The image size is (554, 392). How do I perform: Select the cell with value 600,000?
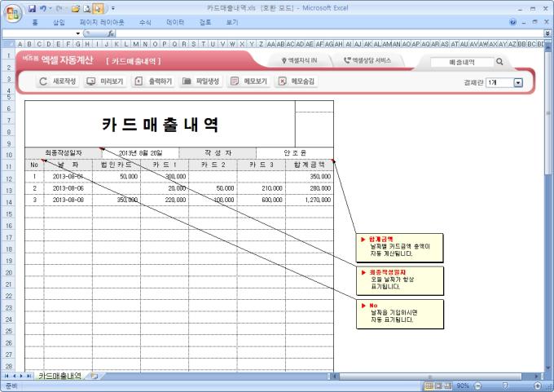click(x=261, y=200)
